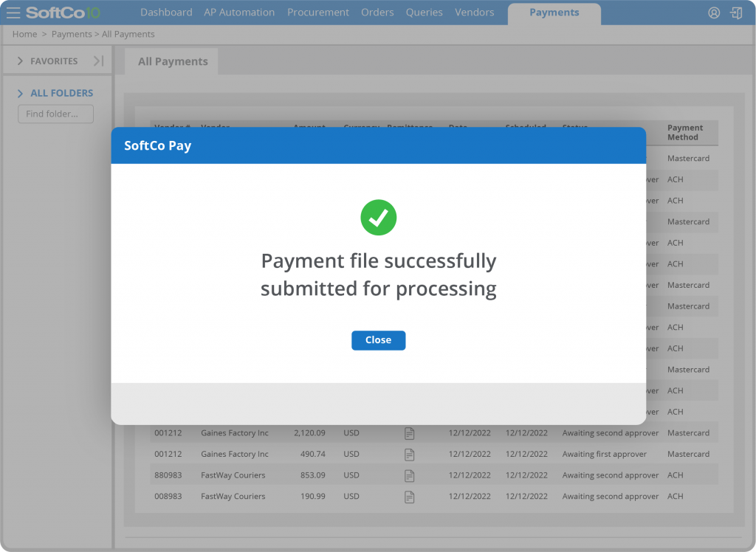Open the Queries menu
Viewport: 756px width, 552px height.
click(425, 13)
